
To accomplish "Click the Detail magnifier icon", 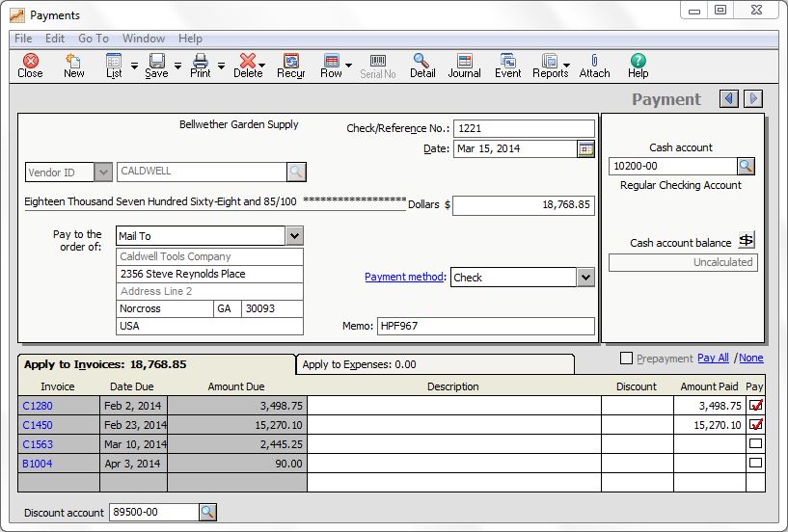I will coord(422,66).
